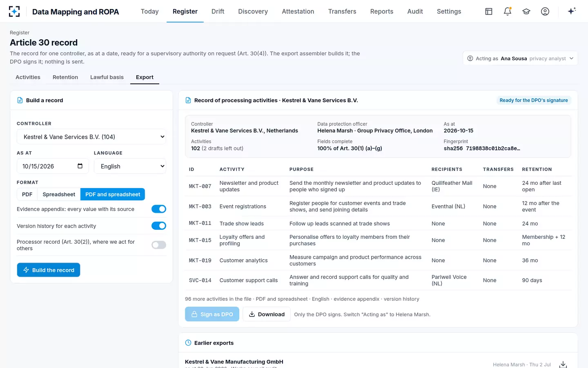Select the Export tab
This screenshot has height=368, width=588.
tap(145, 77)
